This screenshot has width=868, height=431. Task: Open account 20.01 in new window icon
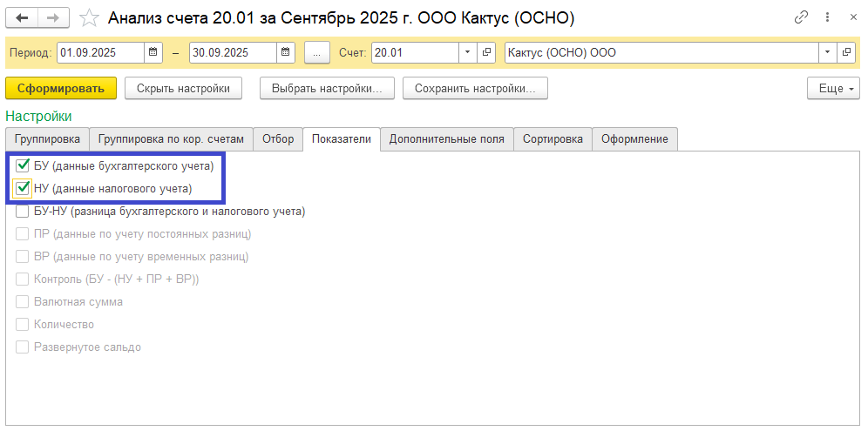pos(486,52)
